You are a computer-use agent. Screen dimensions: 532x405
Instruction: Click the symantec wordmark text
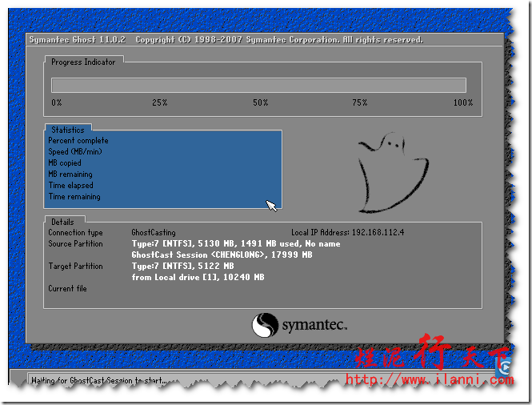pyautogui.click(x=314, y=325)
